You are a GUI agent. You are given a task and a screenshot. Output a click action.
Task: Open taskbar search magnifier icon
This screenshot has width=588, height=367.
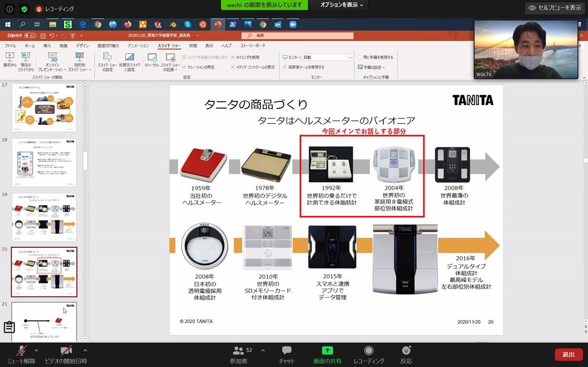point(22,25)
